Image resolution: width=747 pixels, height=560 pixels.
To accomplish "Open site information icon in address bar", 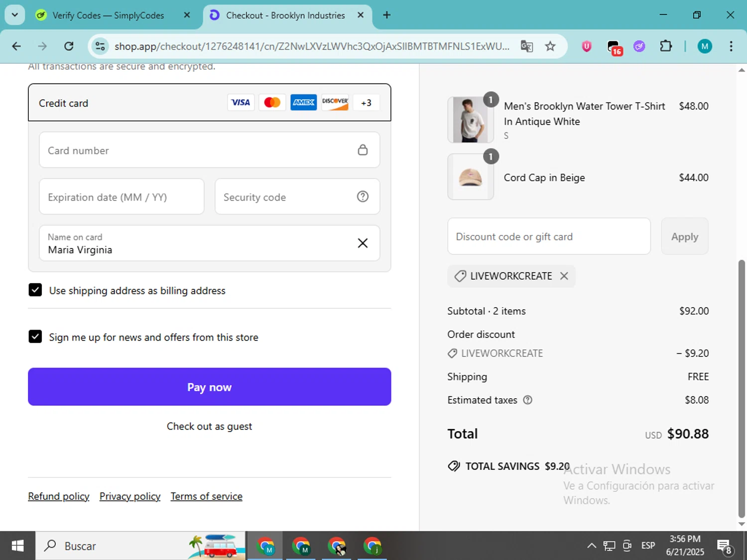I will click(100, 46).
